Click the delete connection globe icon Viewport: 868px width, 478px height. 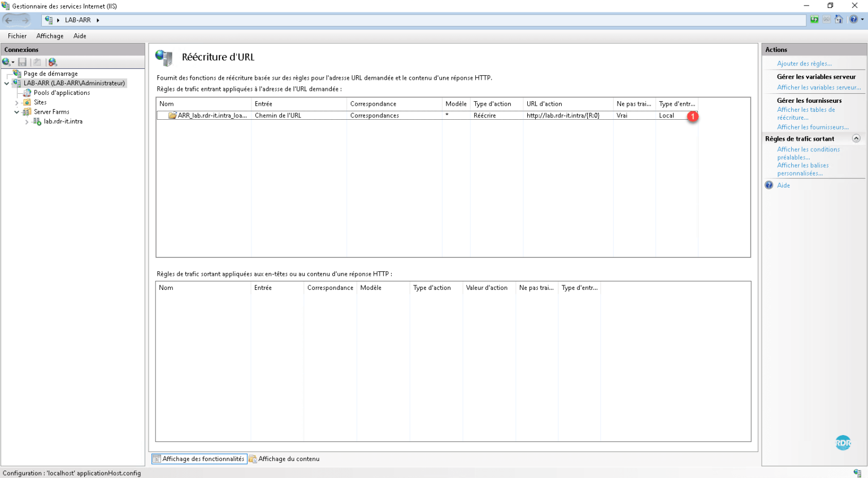point(53,62)
